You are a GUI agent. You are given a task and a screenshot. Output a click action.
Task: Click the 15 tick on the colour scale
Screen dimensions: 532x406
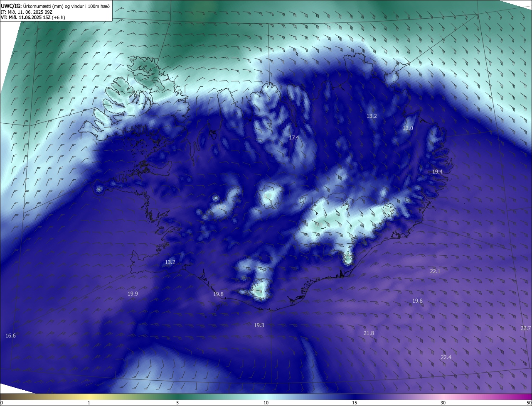(355, 403)
